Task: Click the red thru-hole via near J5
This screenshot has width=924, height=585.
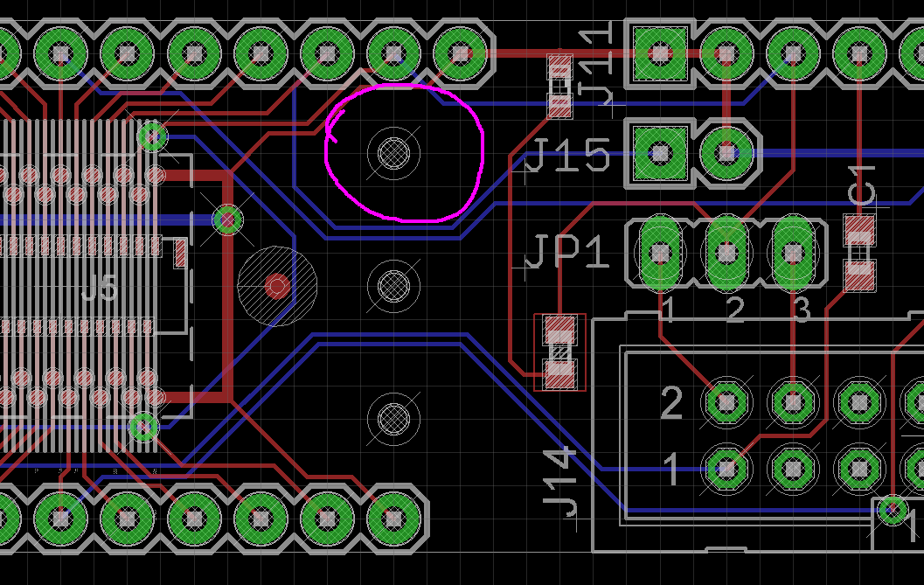Action: 276,284
